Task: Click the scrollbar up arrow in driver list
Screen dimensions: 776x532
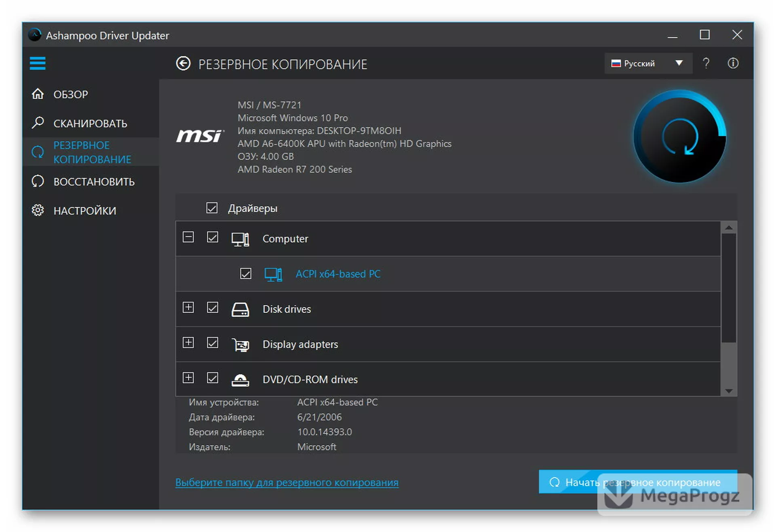Action: click(x=729, y=227)
